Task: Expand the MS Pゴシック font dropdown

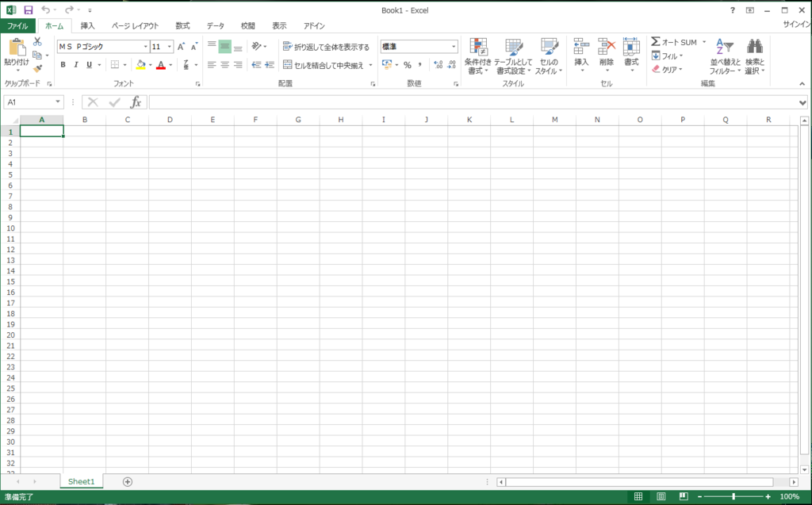Action: click(145, 47)
